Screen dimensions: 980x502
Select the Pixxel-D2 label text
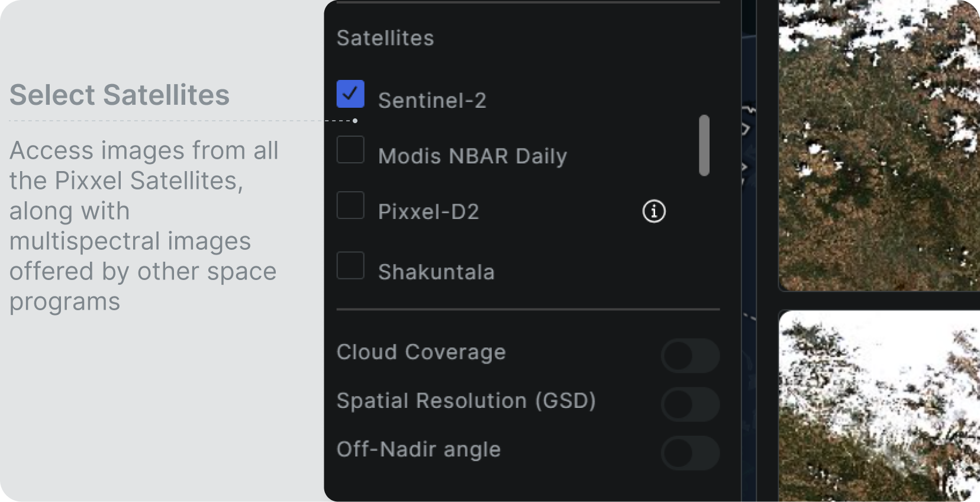[x=428, y=212]
